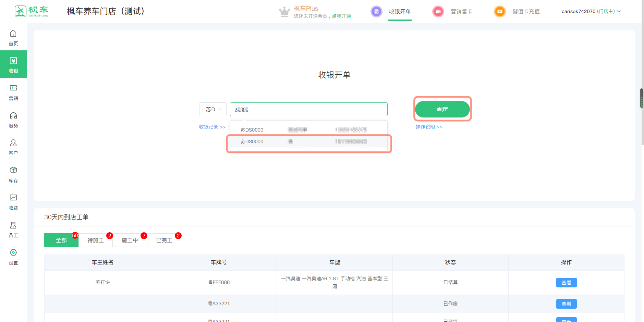This screenshot has width=644, height=322.
Task: Click the license plate number input field
Action: pyautogui.click(x=308, y=109)
